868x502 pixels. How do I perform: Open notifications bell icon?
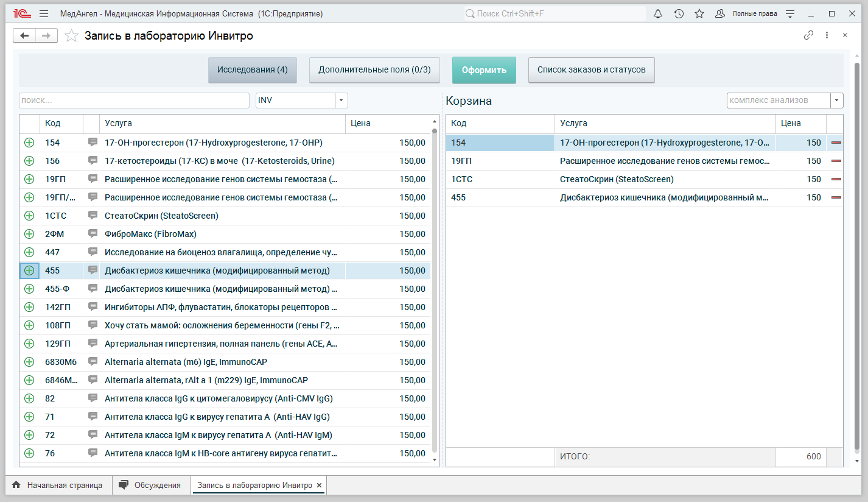coord(658,13)
